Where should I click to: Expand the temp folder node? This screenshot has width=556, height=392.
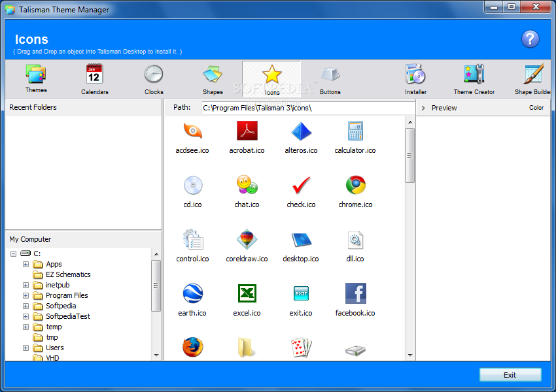[x=26, y=327]
